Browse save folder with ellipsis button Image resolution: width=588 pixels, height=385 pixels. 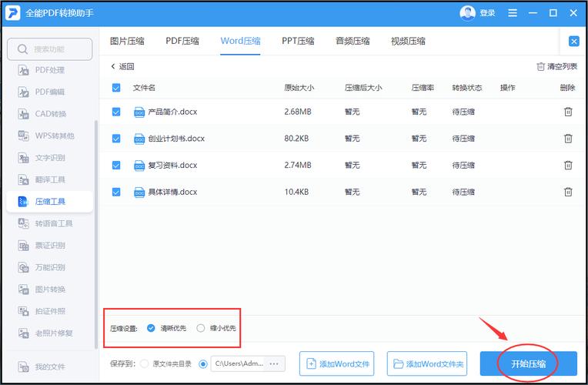point(274,363)
